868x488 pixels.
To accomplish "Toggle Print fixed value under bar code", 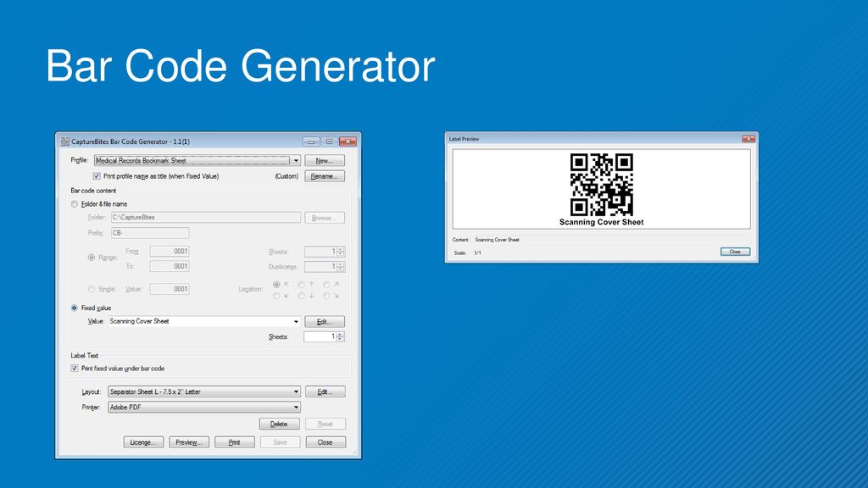I will [75, 369].
